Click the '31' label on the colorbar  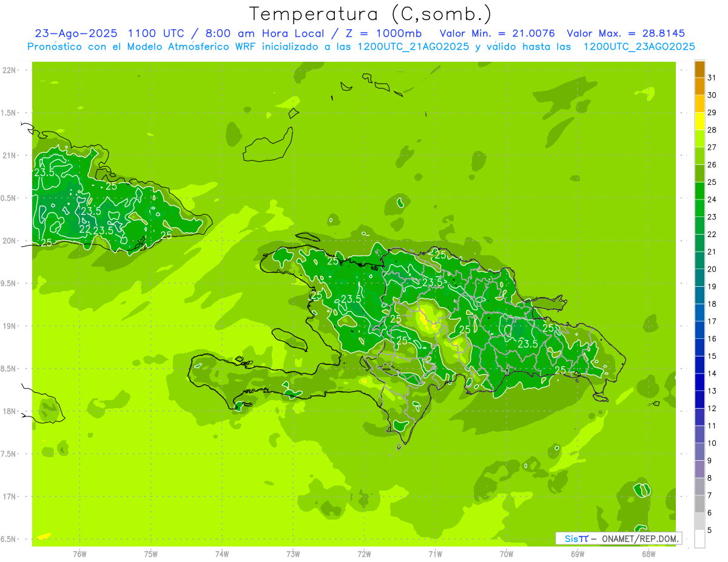coord(712,78)
